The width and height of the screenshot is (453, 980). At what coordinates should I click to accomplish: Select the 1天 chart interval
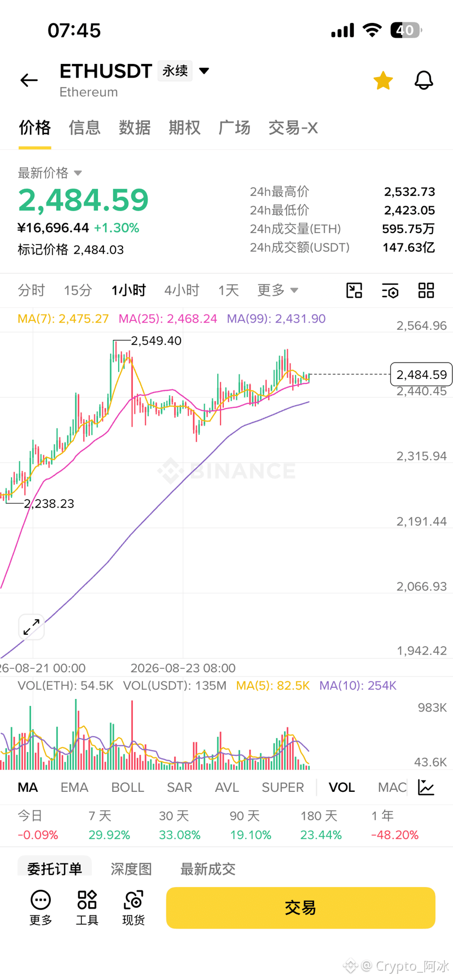(x=229, y=290)
